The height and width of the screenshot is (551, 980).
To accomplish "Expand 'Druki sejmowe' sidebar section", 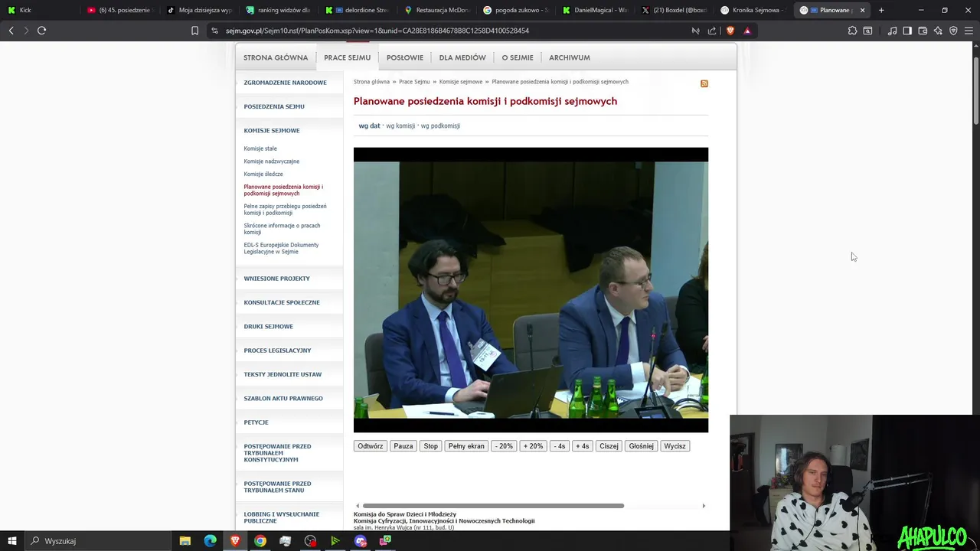I will click(268, 326).
